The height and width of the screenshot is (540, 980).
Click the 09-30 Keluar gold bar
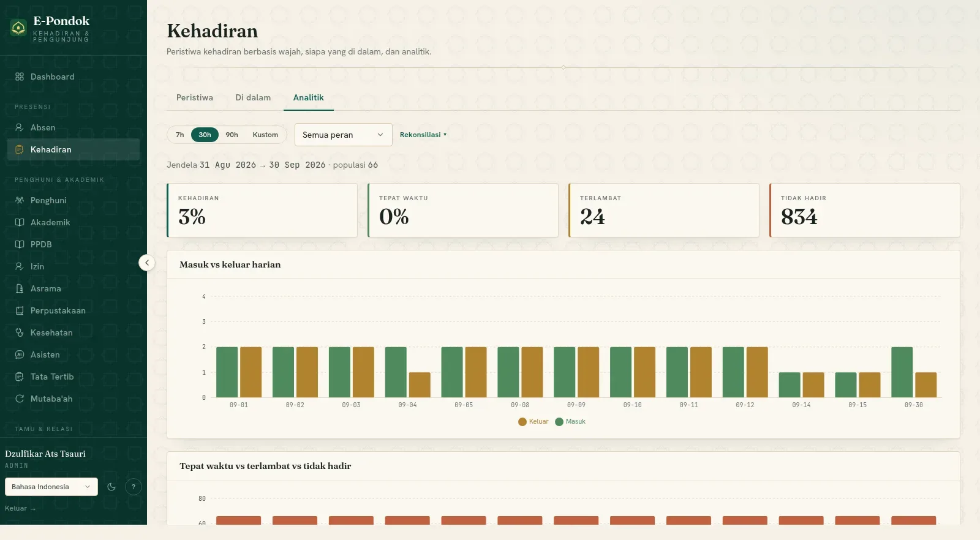925,385
